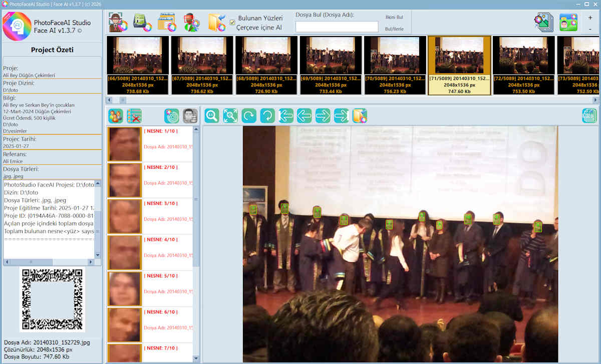
Task: Click the Bul/İlerle button
Action: [394, 29]
